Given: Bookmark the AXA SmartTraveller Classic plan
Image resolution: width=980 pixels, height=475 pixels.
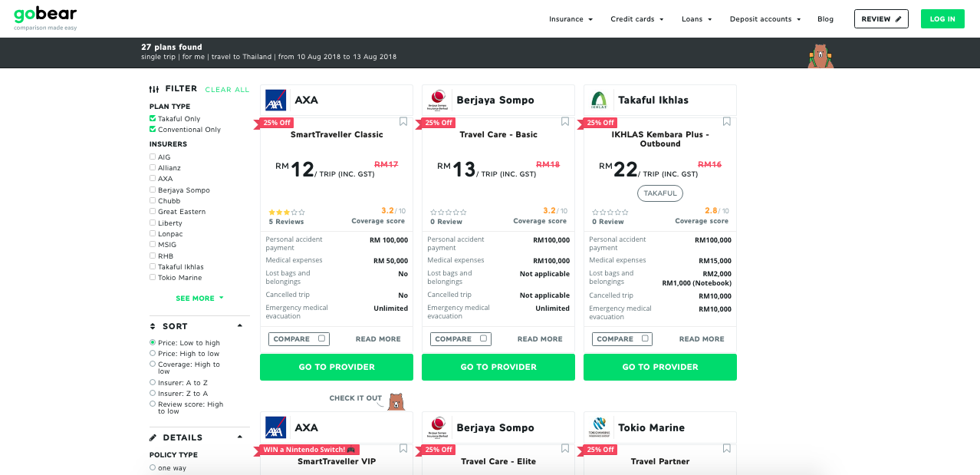Looking at the screenshot, I should (403, 121).
